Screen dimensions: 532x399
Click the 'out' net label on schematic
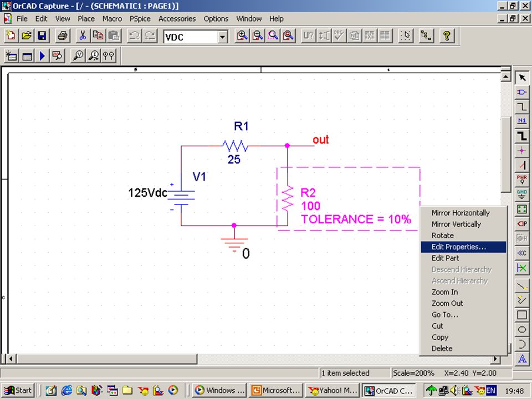[x=321, y=140]
